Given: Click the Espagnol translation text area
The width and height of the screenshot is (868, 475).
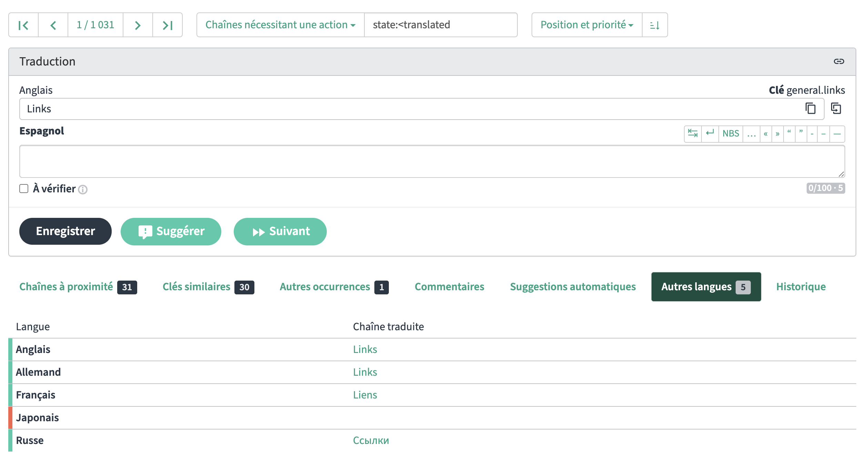Looking at the screenshot, I should click(432, 161).
